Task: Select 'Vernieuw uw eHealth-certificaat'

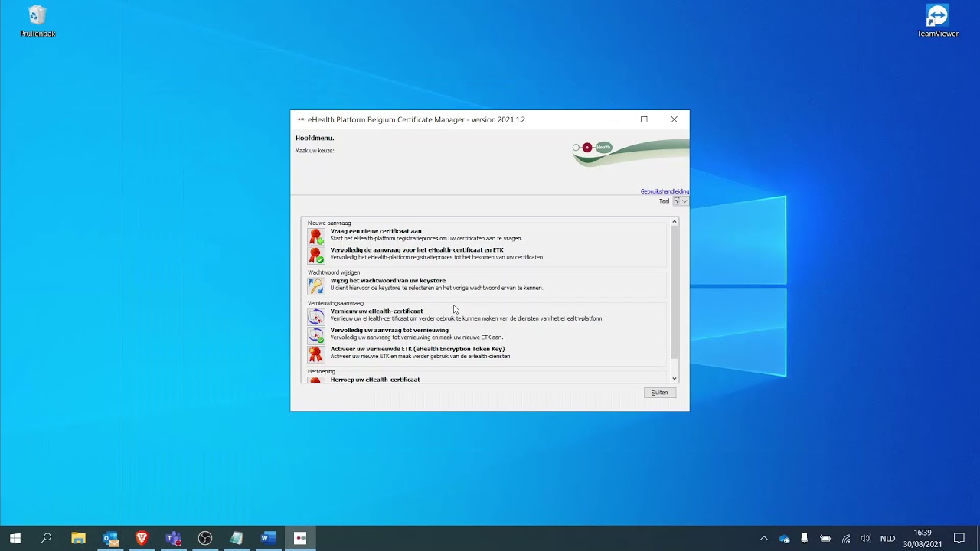Action: 376,311
